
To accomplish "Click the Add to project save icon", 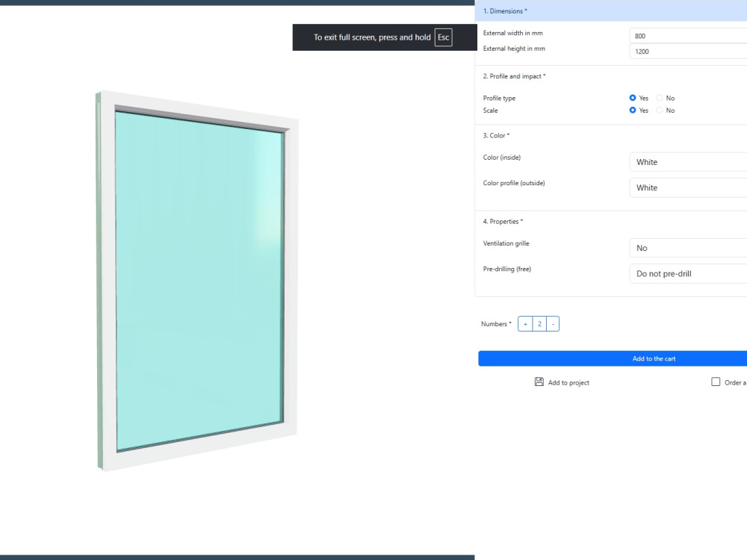I will (539, 382).
